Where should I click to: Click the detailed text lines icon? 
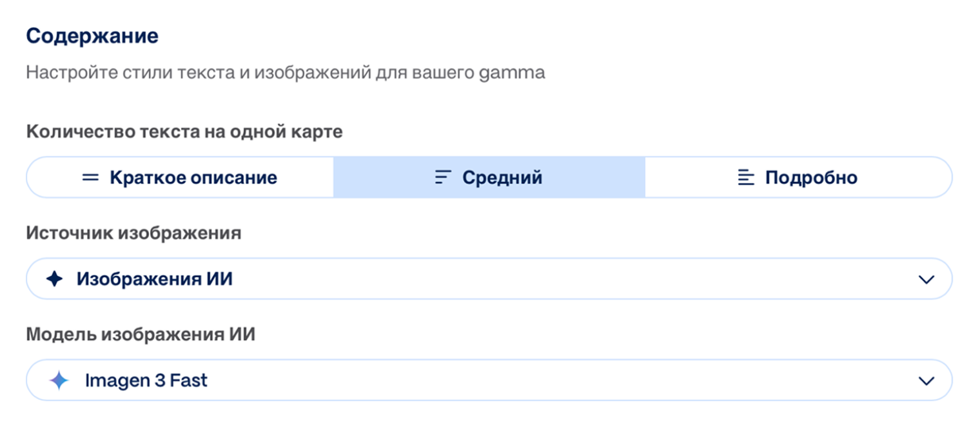pyautogui.click(x=746, y=177)
